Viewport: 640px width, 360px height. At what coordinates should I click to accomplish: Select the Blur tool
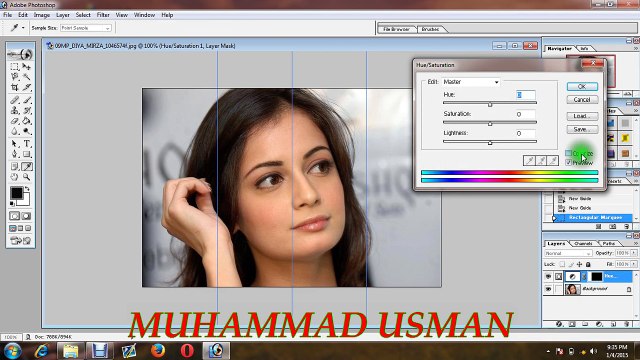(x=15, y=131)
